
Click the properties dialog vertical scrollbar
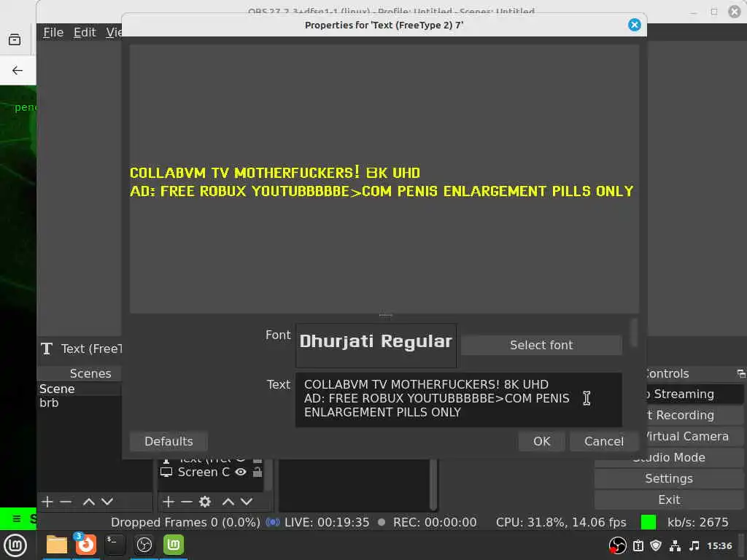(x=633, y=332)
